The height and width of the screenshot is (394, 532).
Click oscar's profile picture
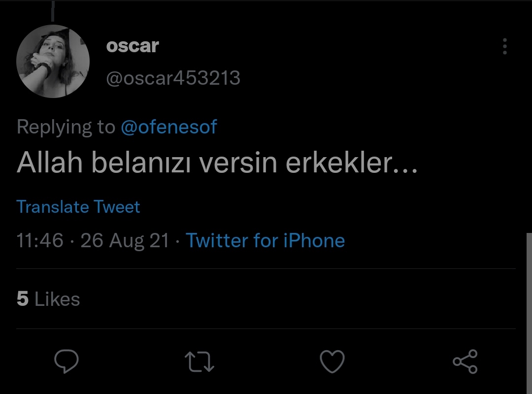tap(53, 61)
